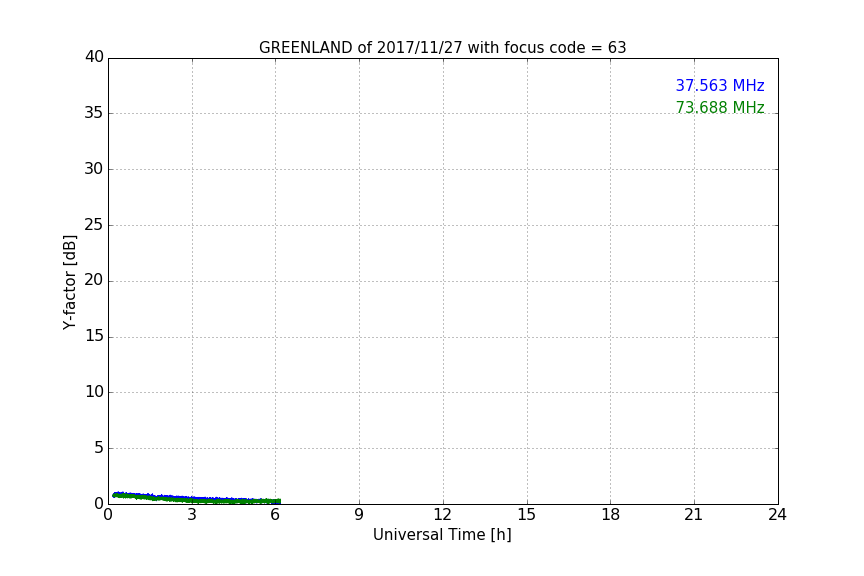This screenshot has height=576, width=864.
Task: Click the y-axis tick label 30
Action: click(x=94, y=169)
